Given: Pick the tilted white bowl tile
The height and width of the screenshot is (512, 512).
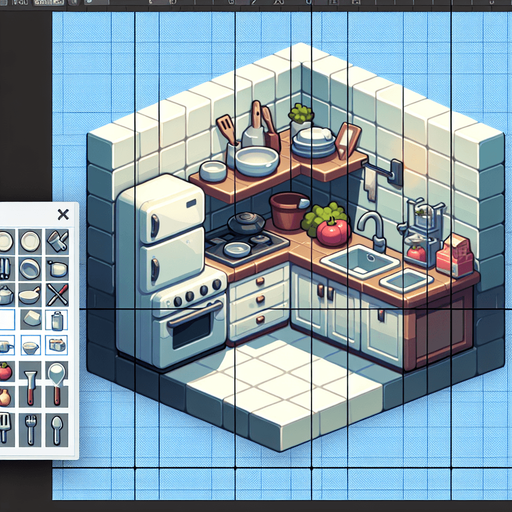Looking at the screenshot, I should (31, 320).
